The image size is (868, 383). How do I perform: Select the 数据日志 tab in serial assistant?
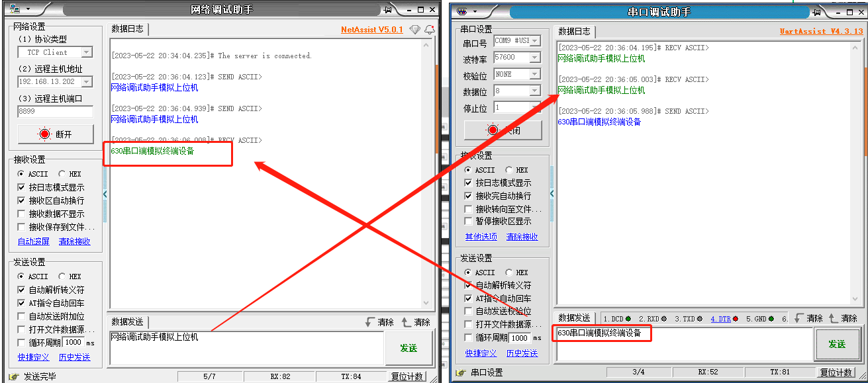(x=574, y=31)
